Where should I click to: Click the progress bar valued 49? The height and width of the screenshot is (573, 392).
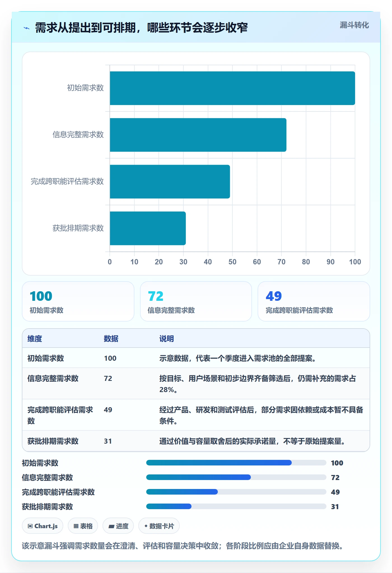[x=236, y=492]
